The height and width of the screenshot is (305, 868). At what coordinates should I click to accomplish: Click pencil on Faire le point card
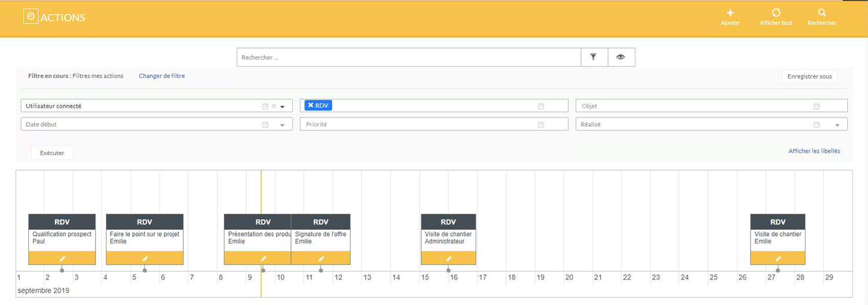tap(145, 259)
